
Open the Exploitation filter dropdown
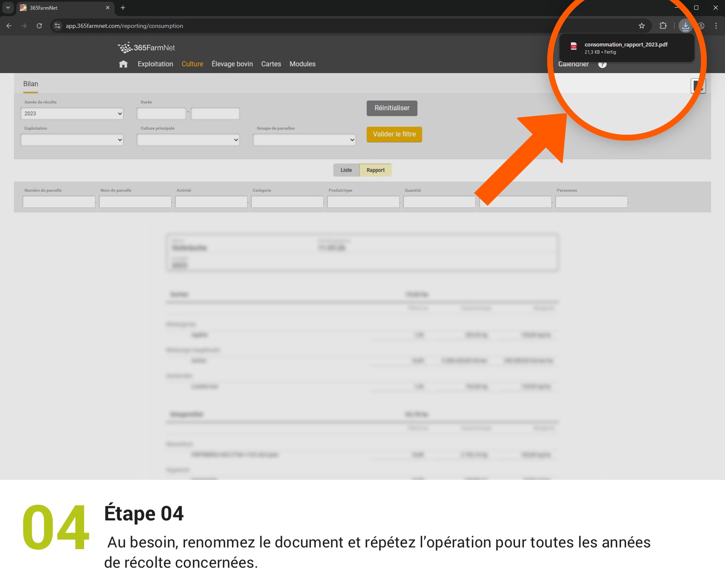click(x=72, y=140)
